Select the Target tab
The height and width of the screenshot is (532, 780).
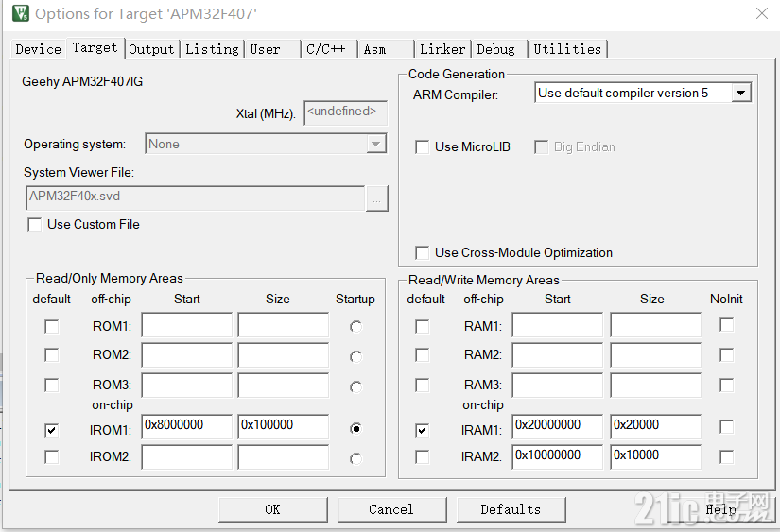point(95,48)
